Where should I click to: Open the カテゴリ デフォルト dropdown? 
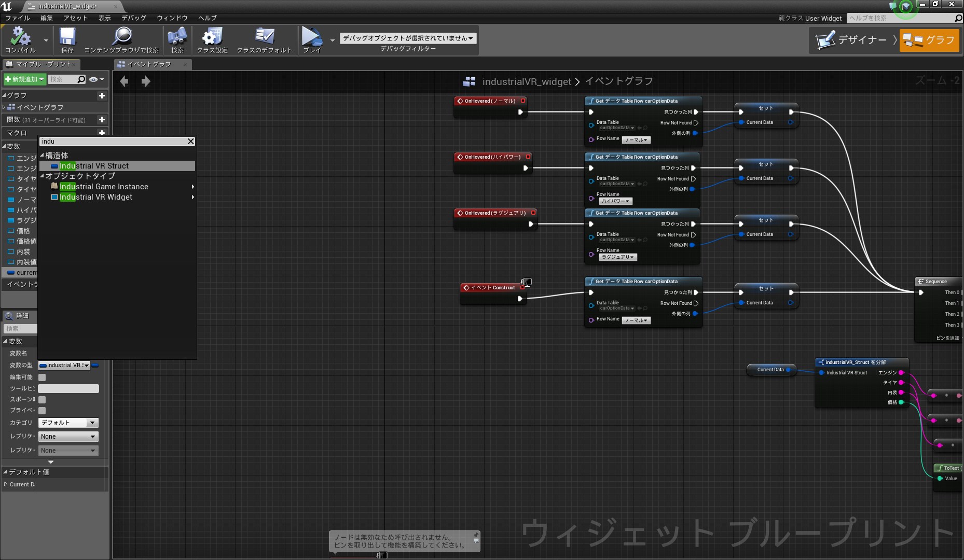coord(68,423)
